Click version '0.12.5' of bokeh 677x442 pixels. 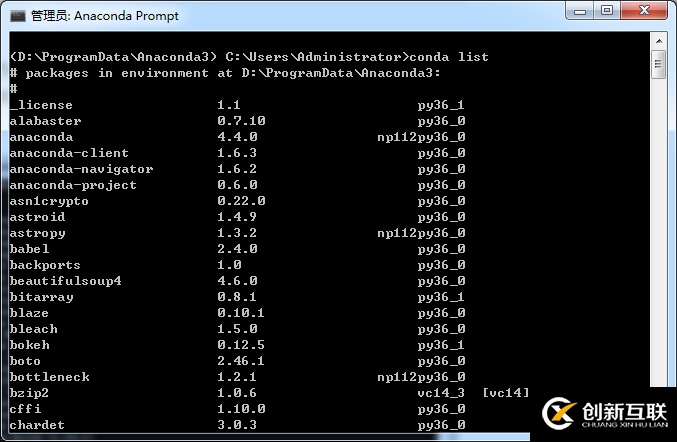point(240,345)
